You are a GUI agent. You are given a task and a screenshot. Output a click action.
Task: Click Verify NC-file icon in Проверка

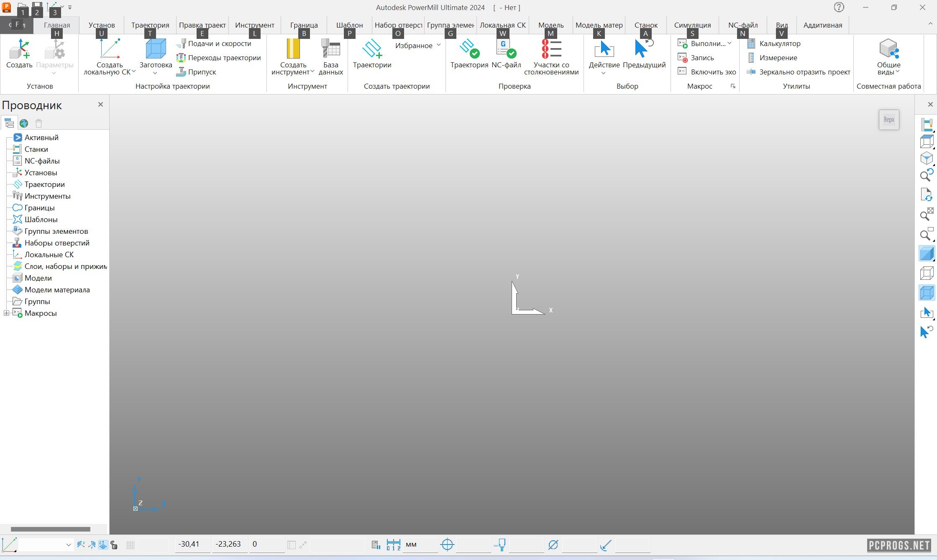tap(506, 49)
